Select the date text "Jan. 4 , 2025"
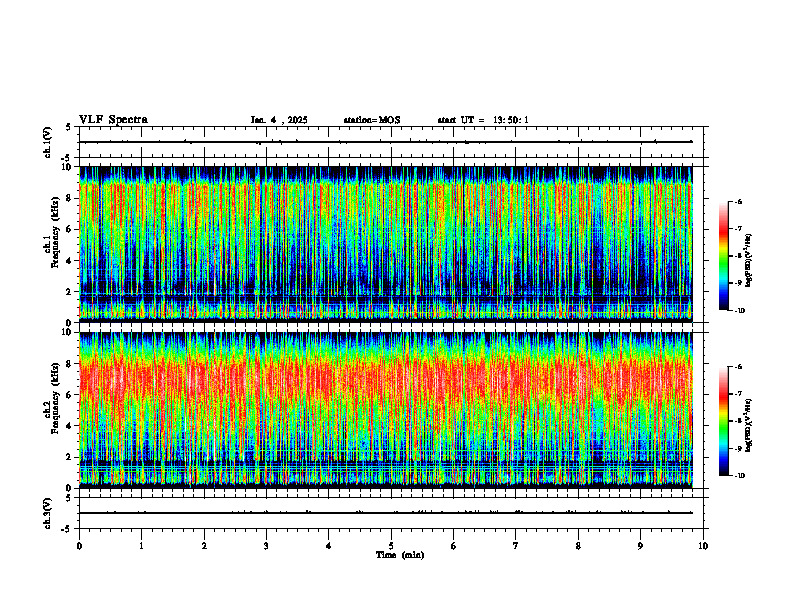This screenshot has width=792, height=612. pyautogui.click(x=279, y=120)
